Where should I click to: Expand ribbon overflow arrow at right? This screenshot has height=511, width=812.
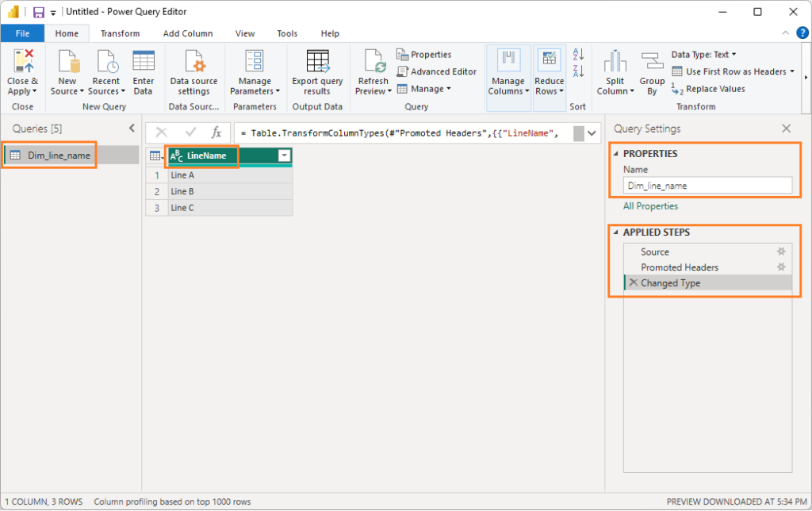(806, 78)
